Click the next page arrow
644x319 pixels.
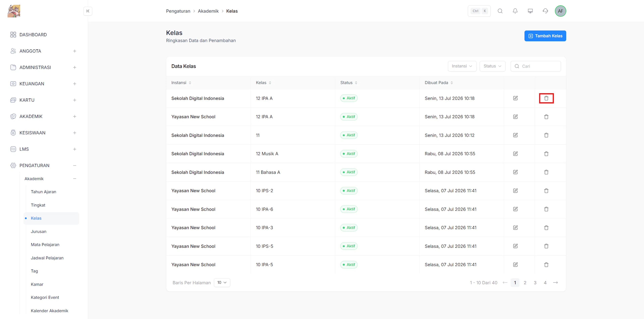point(555,282)
